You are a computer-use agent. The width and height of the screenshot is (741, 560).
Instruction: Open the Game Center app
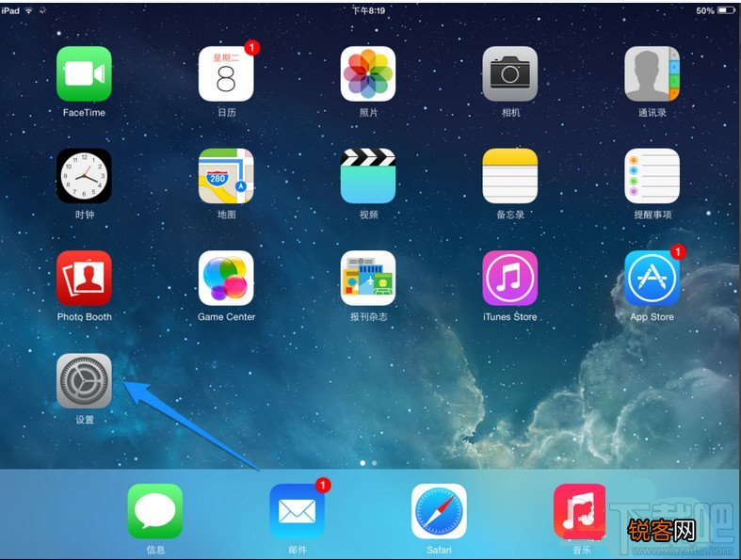point(226,278)
